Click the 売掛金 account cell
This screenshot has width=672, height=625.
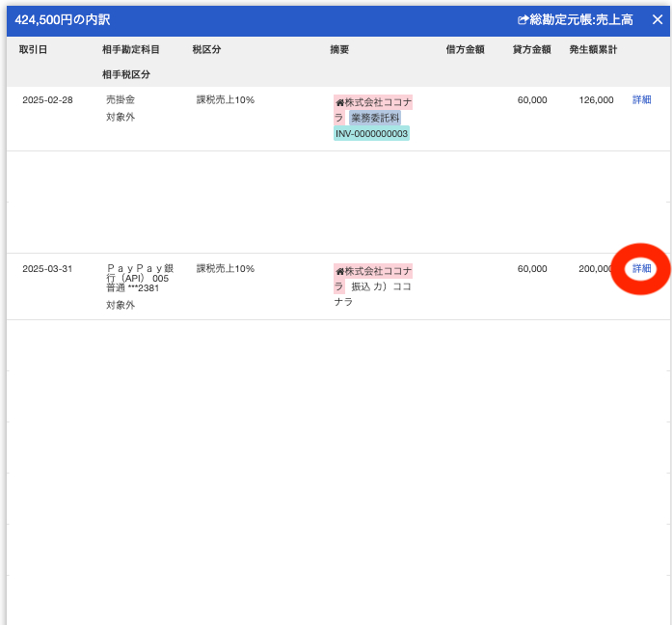[121, 100]
